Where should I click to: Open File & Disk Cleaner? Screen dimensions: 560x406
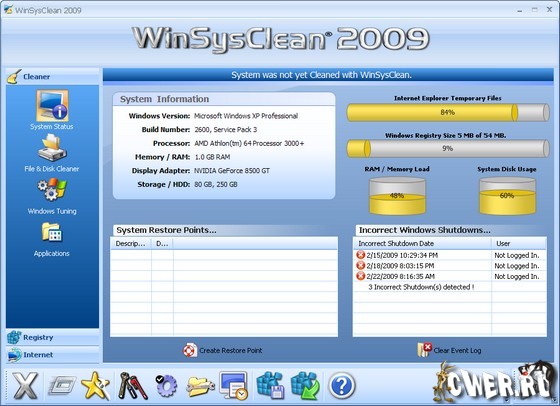[52, 148]
